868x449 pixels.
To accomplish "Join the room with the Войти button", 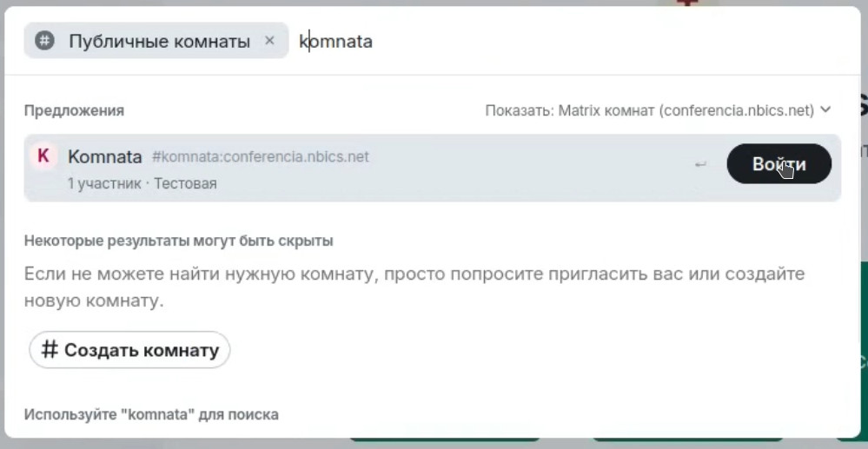I will click(x=779, y=164).
